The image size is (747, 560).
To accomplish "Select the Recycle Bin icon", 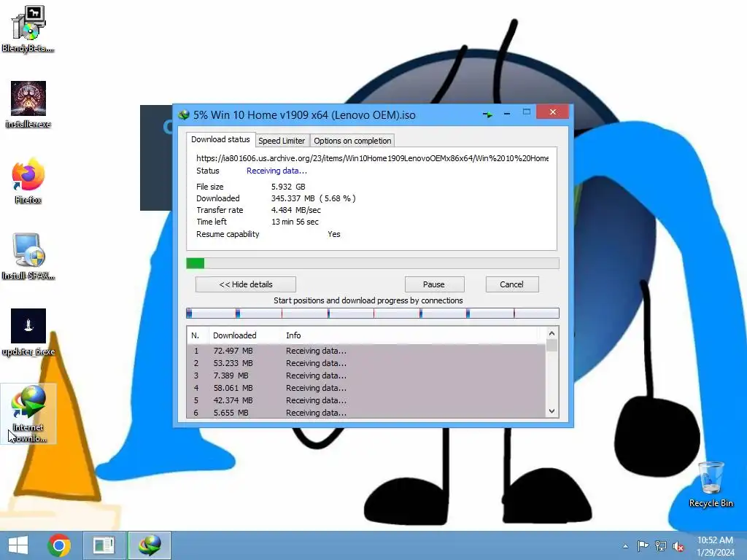I will coord(711,485).
